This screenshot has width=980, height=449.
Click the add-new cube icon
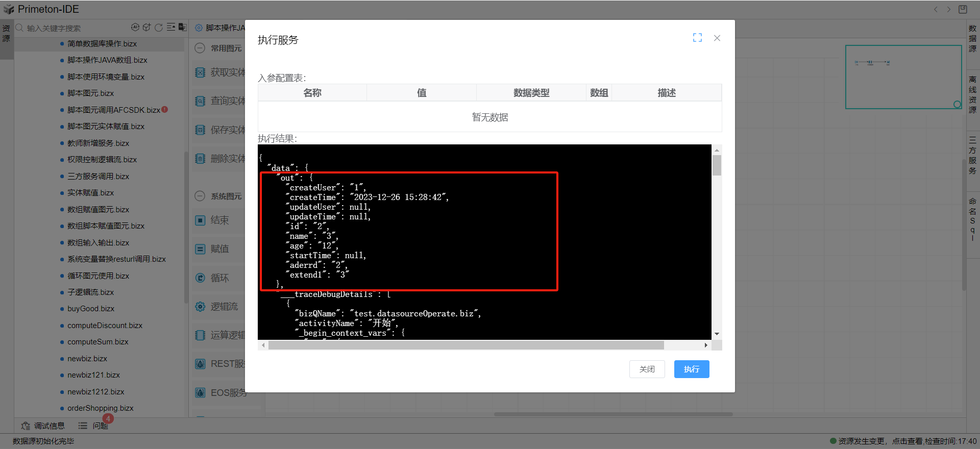(x=147, y=28)
